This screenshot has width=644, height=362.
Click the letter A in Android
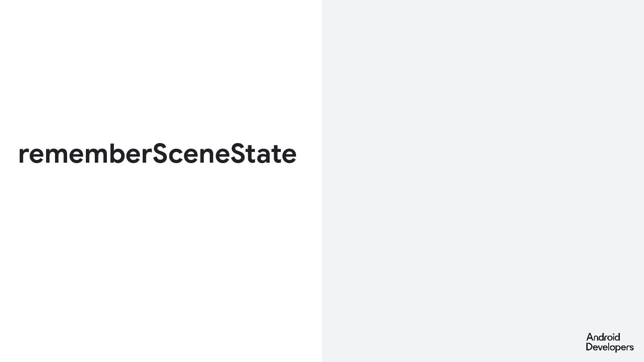pos(589,337)
